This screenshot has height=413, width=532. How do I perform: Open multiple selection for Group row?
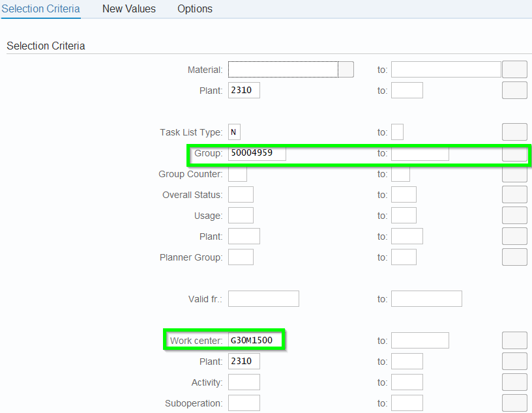[514, 154]
